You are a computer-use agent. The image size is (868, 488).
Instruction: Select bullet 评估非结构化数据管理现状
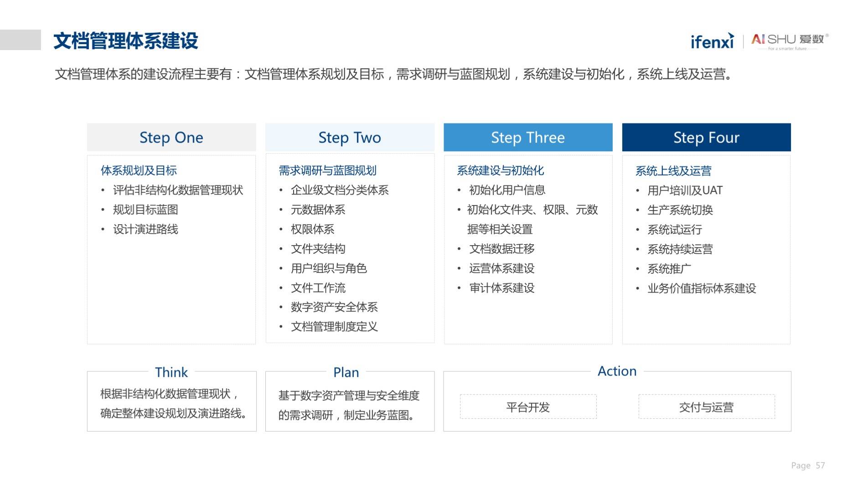pos(178,190)
